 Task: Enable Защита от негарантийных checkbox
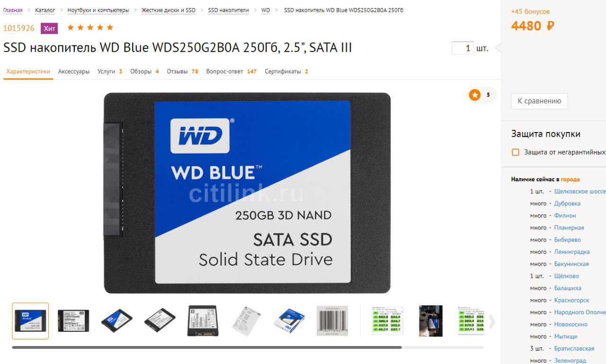516,152
